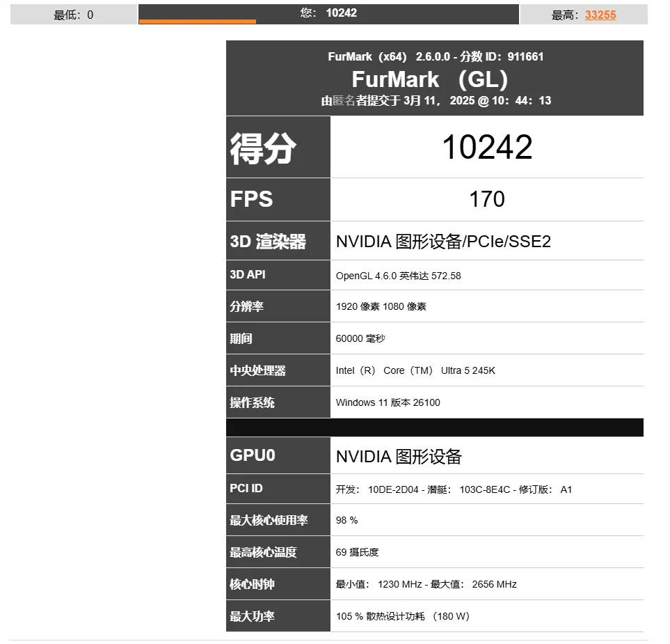
Task: Open the highest score 33255 link
Action: click(x=600, y=15)
